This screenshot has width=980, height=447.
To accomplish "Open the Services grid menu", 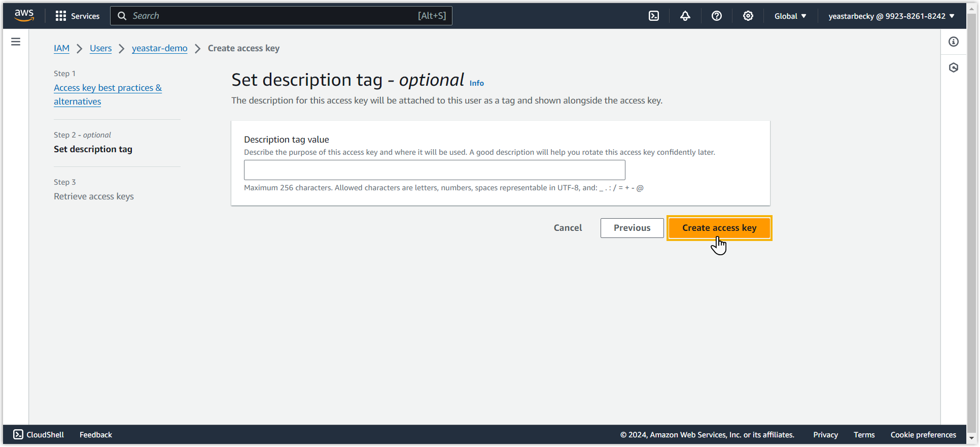I will point(77,16).
